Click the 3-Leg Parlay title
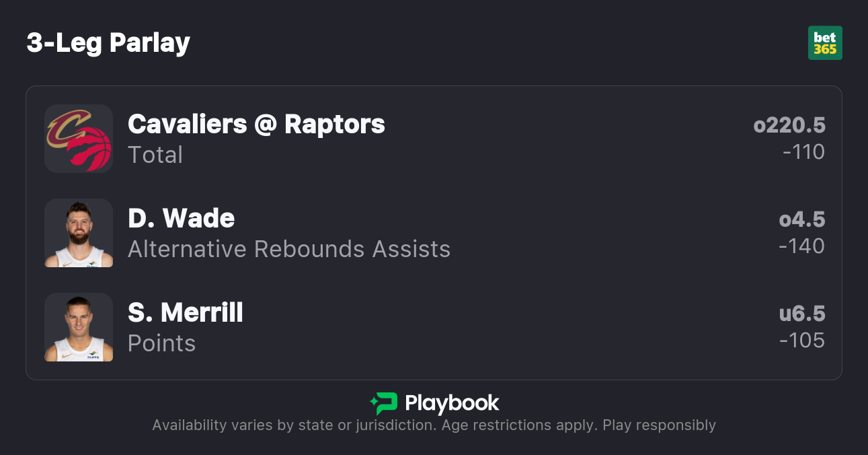The width and height of the screenshot is (868, 455). click(108, 43)
